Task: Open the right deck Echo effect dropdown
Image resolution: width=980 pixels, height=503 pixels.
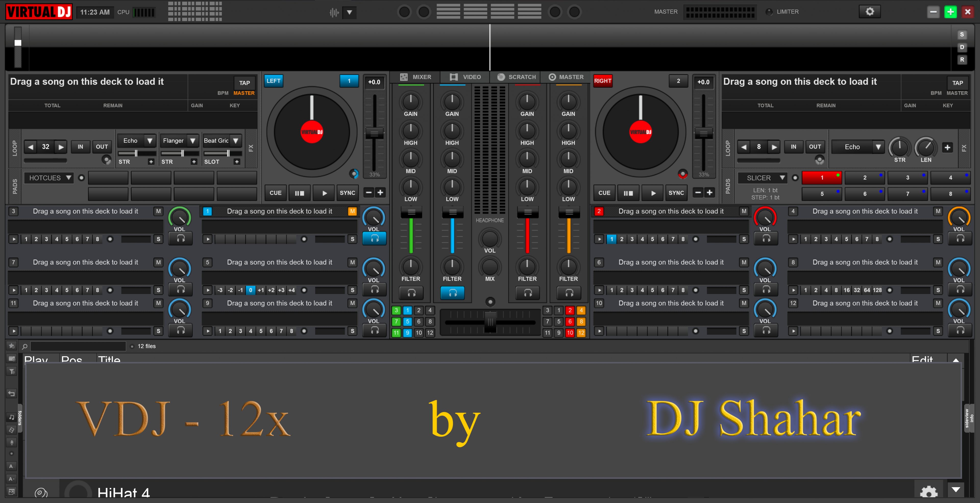Action: pos(877,147)
